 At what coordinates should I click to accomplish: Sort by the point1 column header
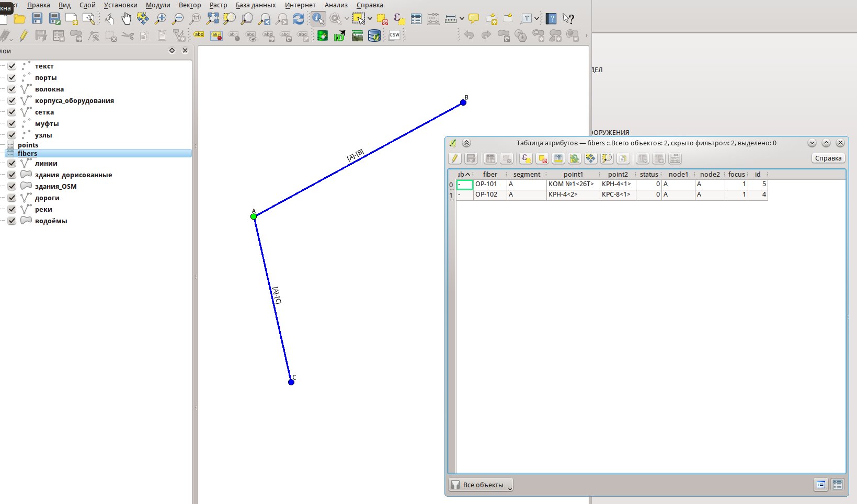pos(573,174)
